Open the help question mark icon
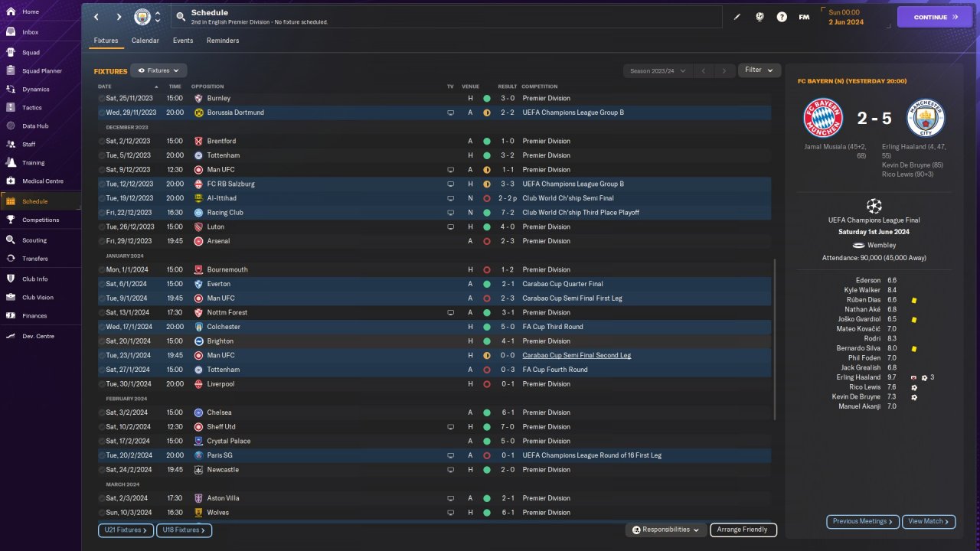Screen dimensions: 980x551 [x=782, y=17]
